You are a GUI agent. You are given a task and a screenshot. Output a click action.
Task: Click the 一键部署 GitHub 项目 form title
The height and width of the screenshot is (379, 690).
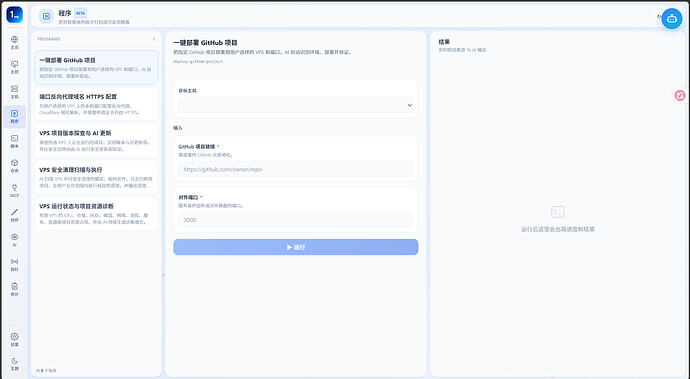point(206,43)
